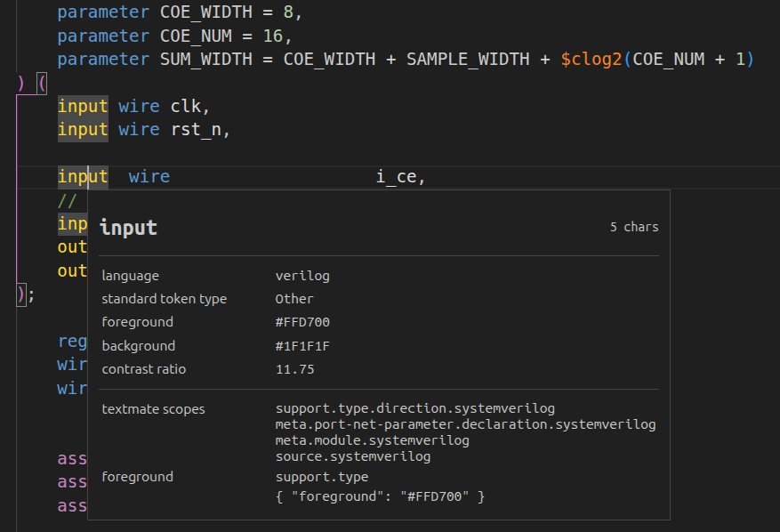Click the 11.75 contrast ratio value

point(295,369)
